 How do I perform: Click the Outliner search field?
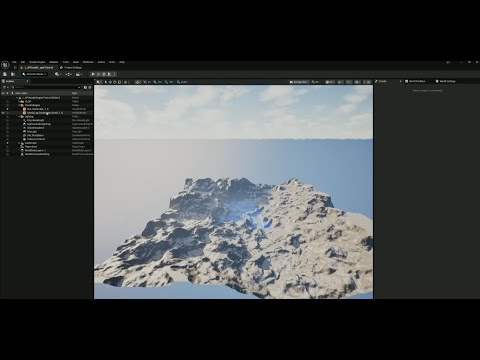pos(46,87)
